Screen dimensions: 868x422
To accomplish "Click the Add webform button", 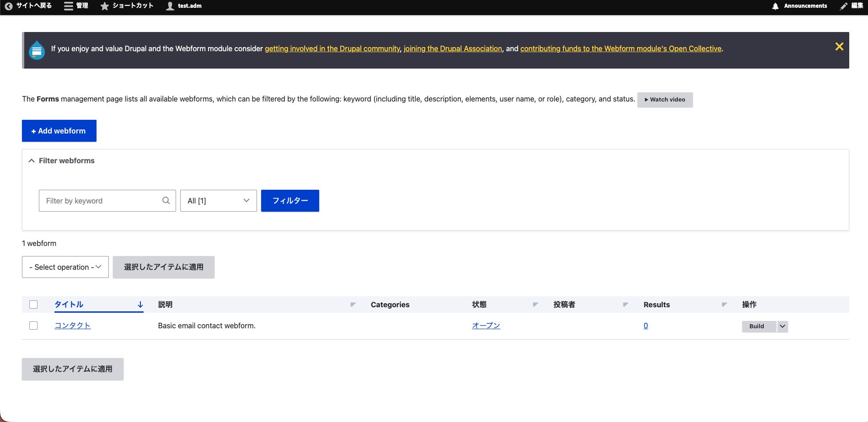I will click(59, 131).
